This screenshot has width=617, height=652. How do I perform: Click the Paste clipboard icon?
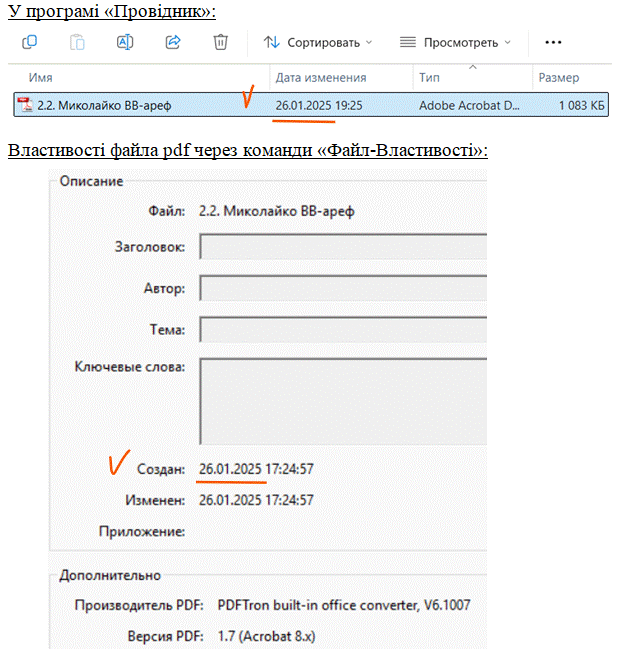click(77, 42)
